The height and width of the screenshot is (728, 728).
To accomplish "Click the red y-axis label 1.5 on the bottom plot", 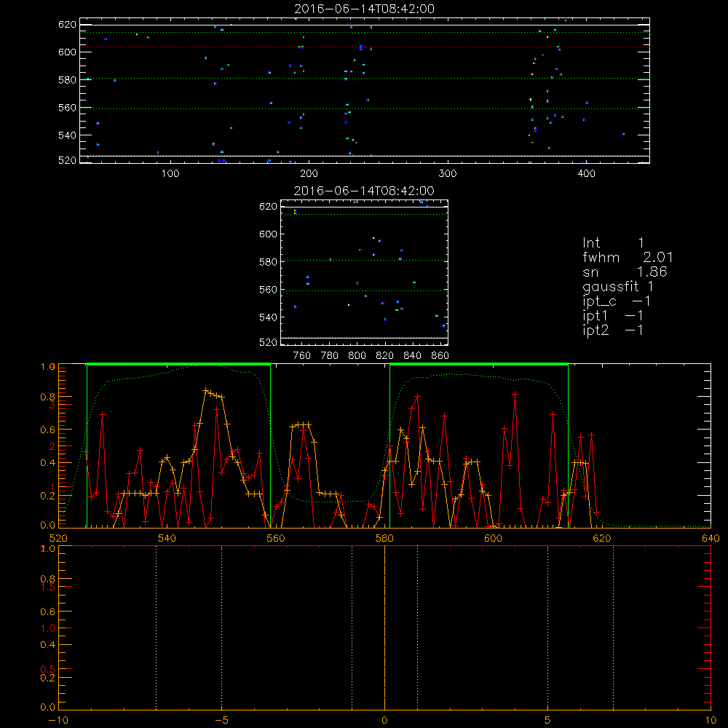I will pyautogui.click(x=47, y=587).
